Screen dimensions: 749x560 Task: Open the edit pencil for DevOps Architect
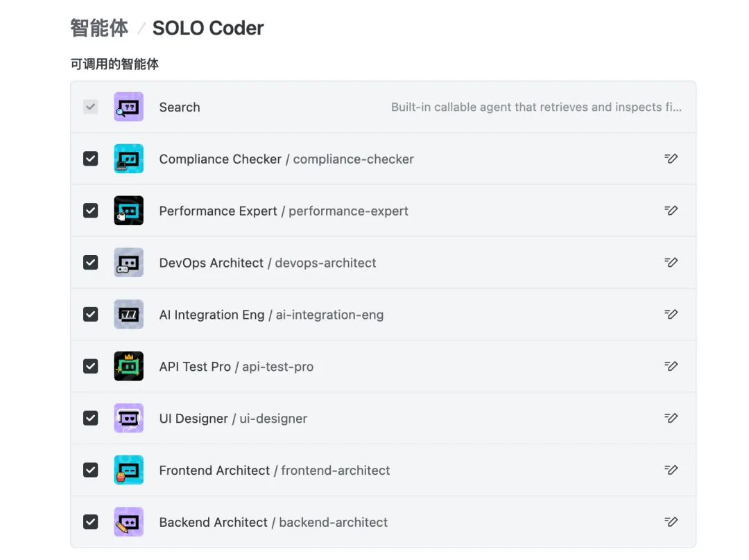pyautogui.click(x=671, y=263)
